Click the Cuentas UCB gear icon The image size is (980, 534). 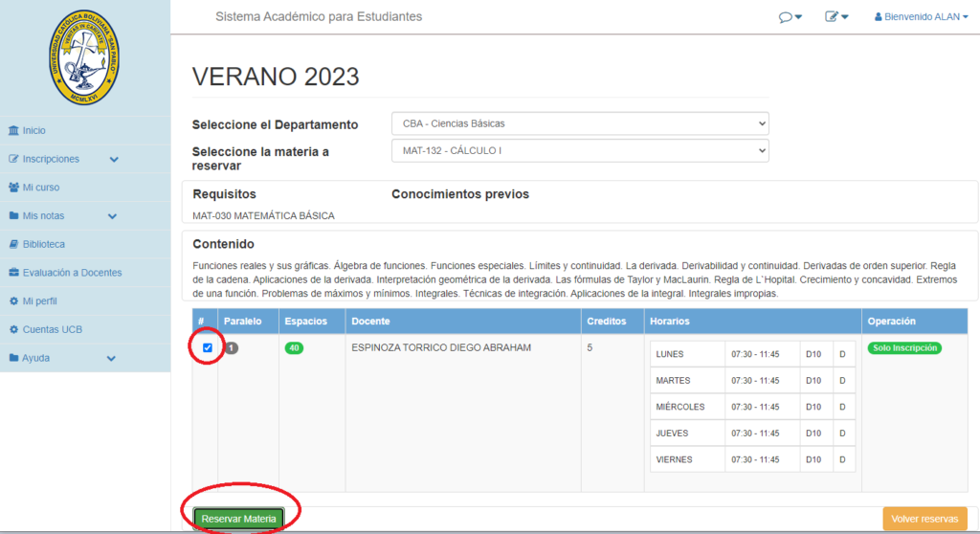(13, 329)
